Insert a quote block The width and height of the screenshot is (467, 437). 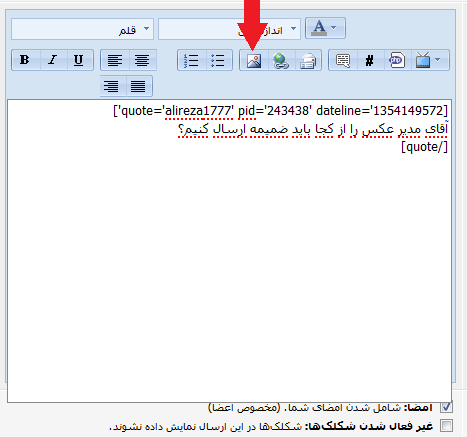point(343,60)
